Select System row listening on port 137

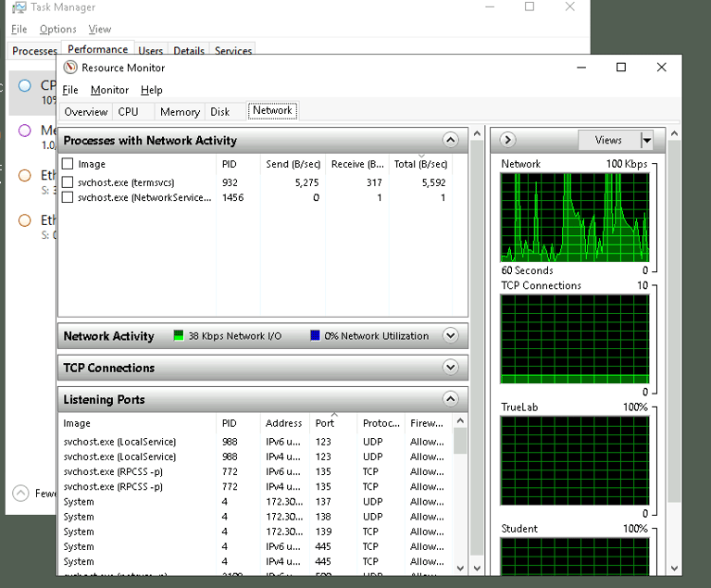[x=256, y=501]
